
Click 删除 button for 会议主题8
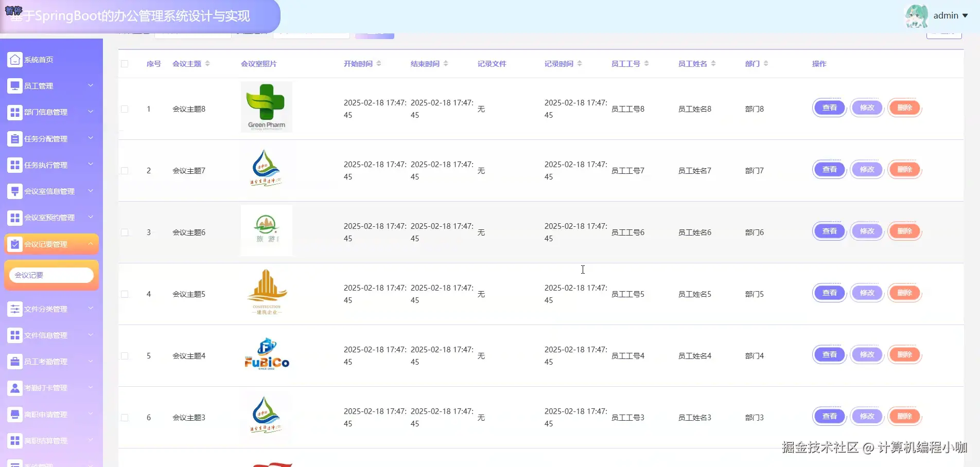pyautogui.click(x=905, y=108)
